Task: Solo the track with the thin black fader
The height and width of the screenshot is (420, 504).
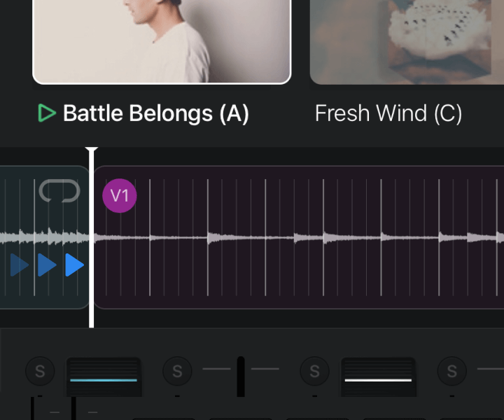Action: pyautogui.click(x=177, y=371)
